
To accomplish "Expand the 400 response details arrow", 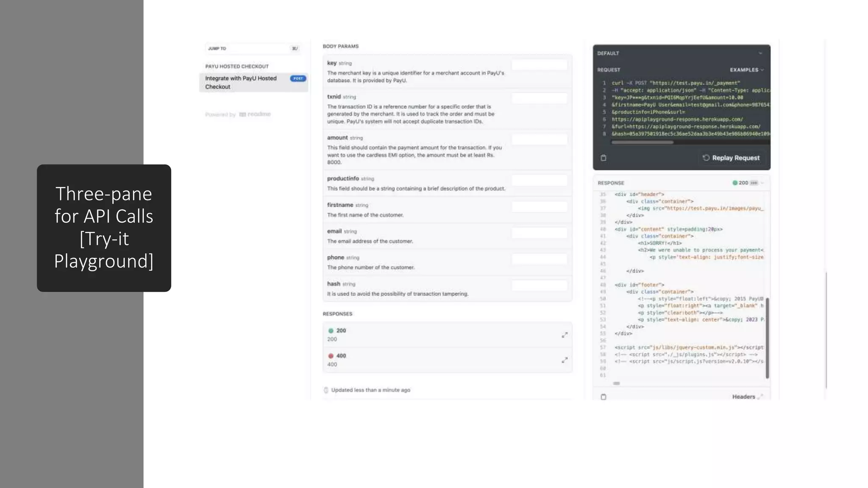I will point(565,360).
